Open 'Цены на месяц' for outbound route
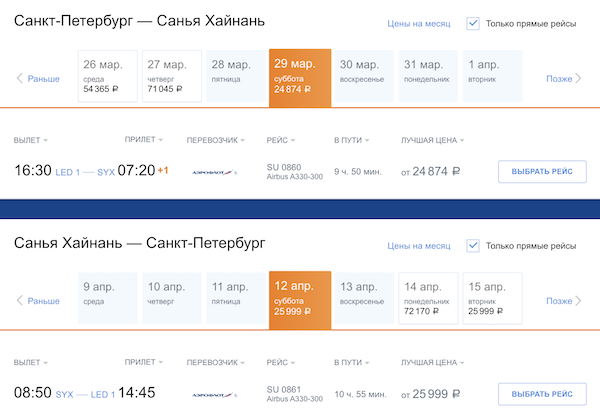Image resolution: width=600 pixels, height=420 pixels. [419, 23]
